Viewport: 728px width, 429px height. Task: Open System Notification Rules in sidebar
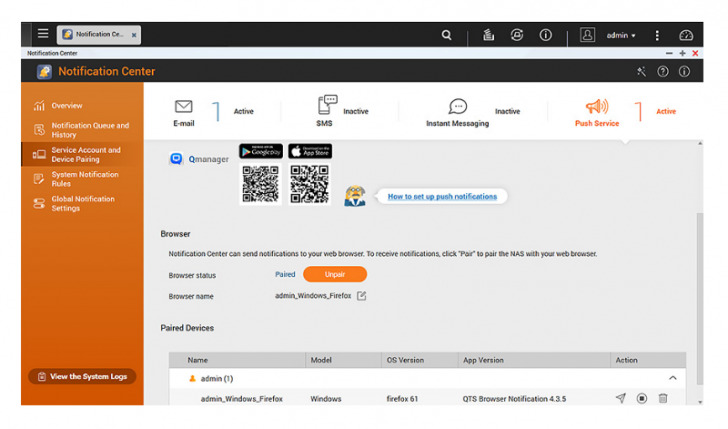point(84,179)
